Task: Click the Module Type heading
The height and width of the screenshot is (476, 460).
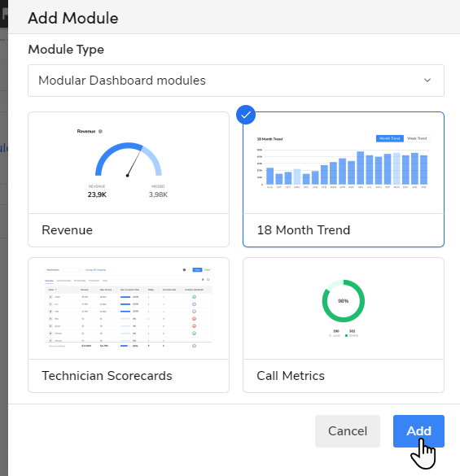Action: point(66,50)
